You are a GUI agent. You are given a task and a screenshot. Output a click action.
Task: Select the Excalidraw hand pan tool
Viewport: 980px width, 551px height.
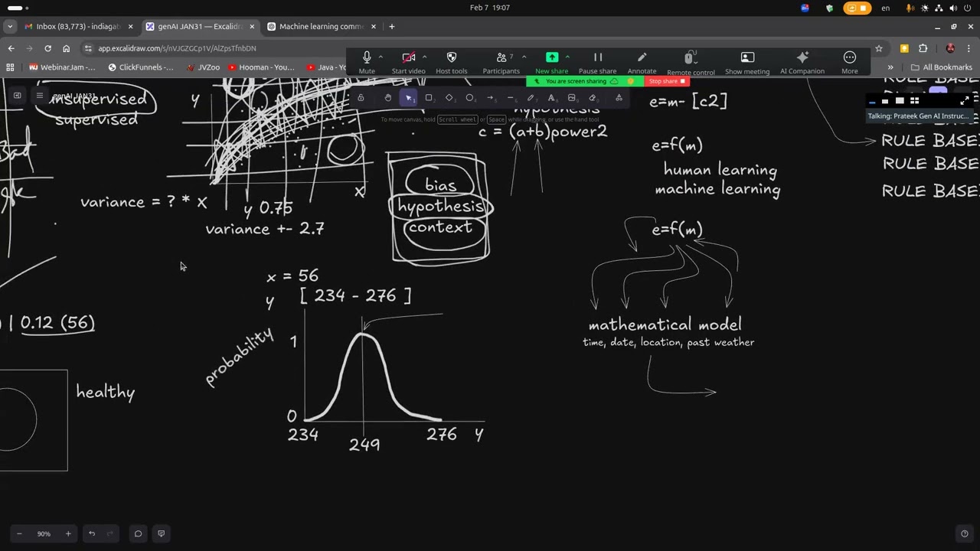click(388, 98)
